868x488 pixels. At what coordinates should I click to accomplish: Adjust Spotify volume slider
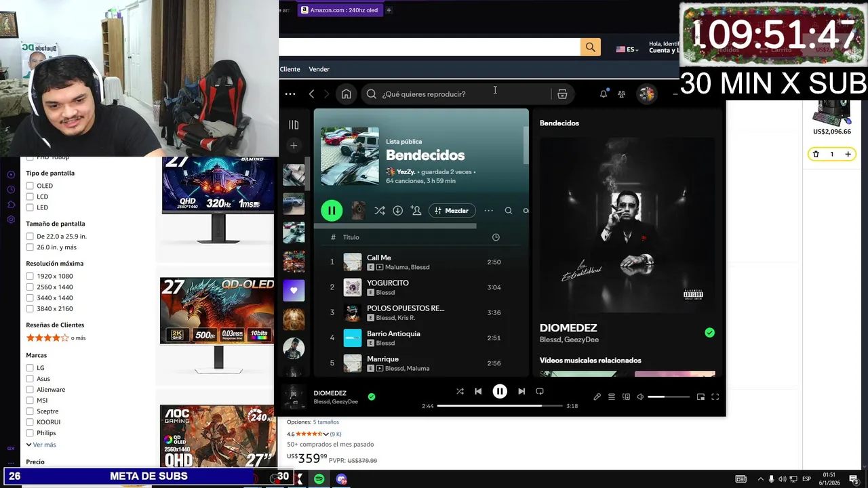(669, 397)
